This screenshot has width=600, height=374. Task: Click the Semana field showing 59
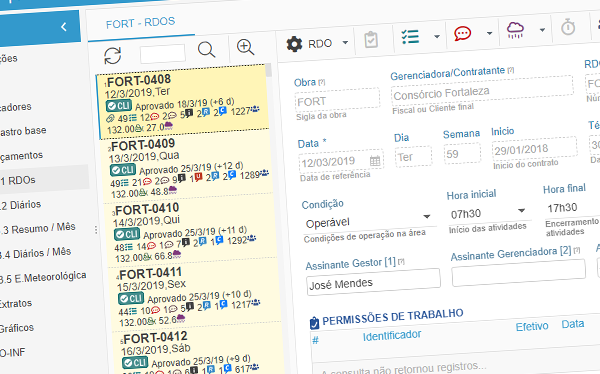[x=462, y=154]
